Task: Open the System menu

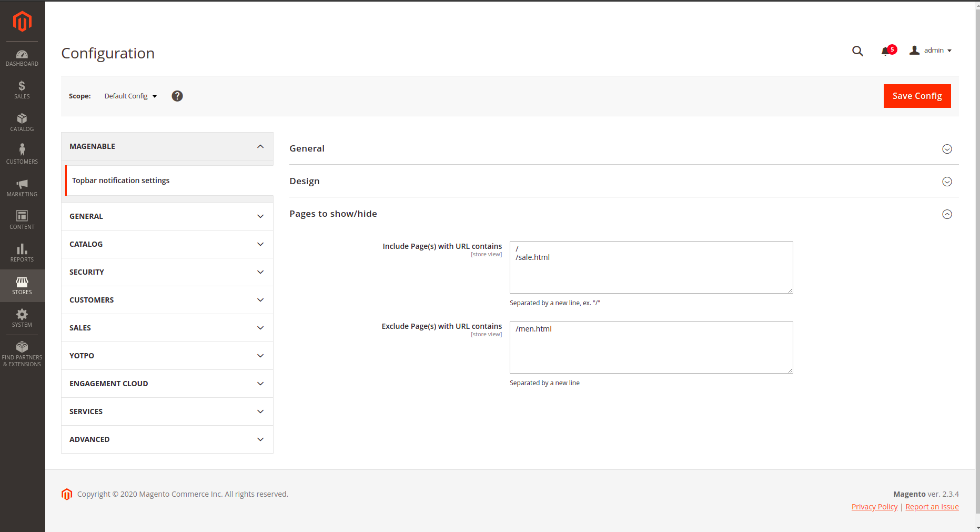Action: point(22,318)
